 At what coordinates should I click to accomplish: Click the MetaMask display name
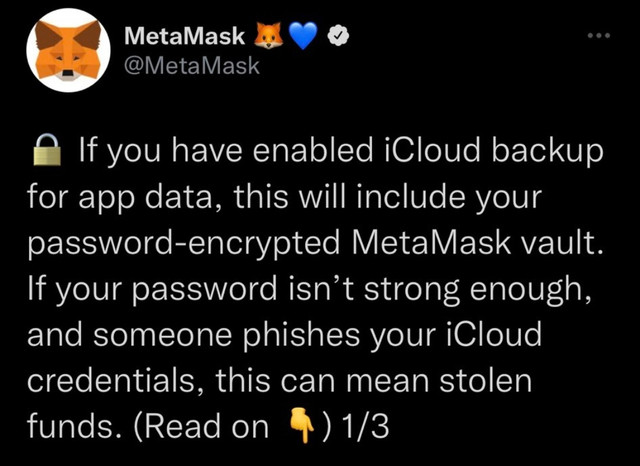click(x=184, y=36)
